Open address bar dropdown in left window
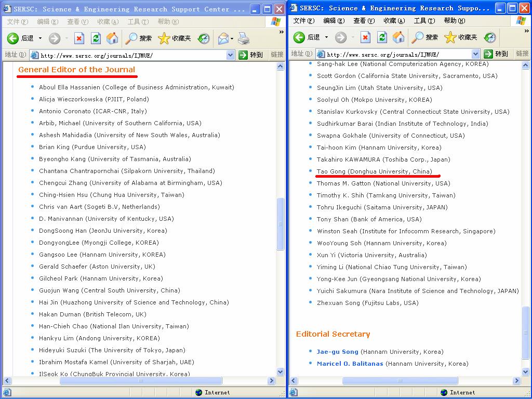This screenshot has height=399, width=532. pos(230,55)
